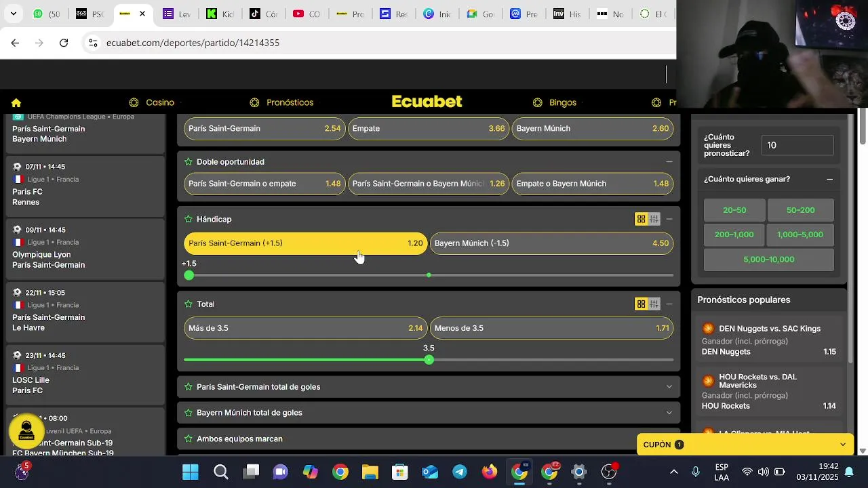
Task: Choose 5,000-10,000 winnings range
Action: pyautogui.click(x=768, y=260)
